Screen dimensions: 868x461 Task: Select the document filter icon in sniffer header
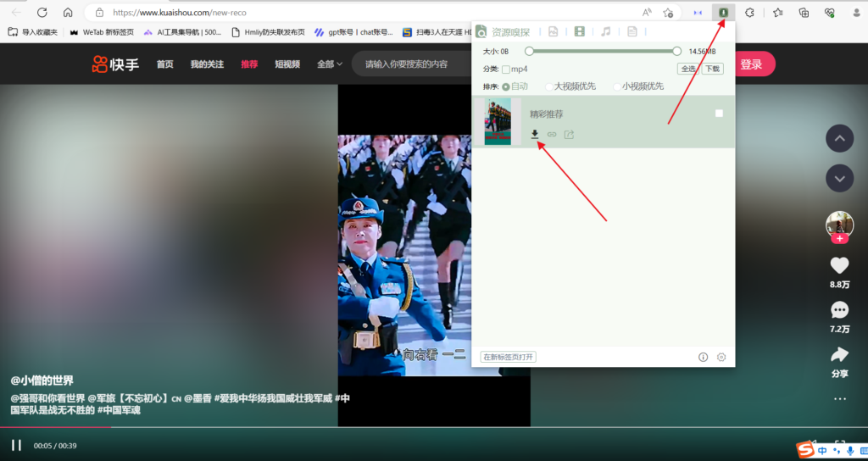pos(632,32)
